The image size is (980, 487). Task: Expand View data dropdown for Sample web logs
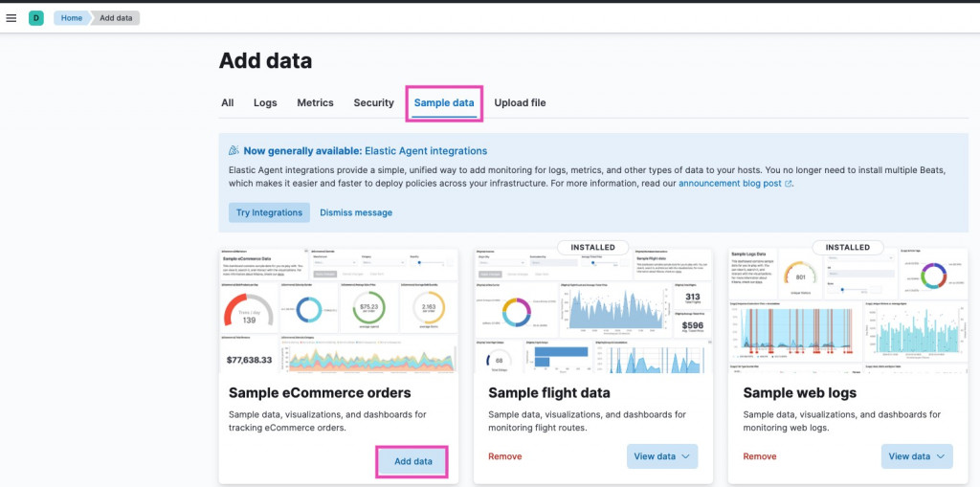click(917, 456)
